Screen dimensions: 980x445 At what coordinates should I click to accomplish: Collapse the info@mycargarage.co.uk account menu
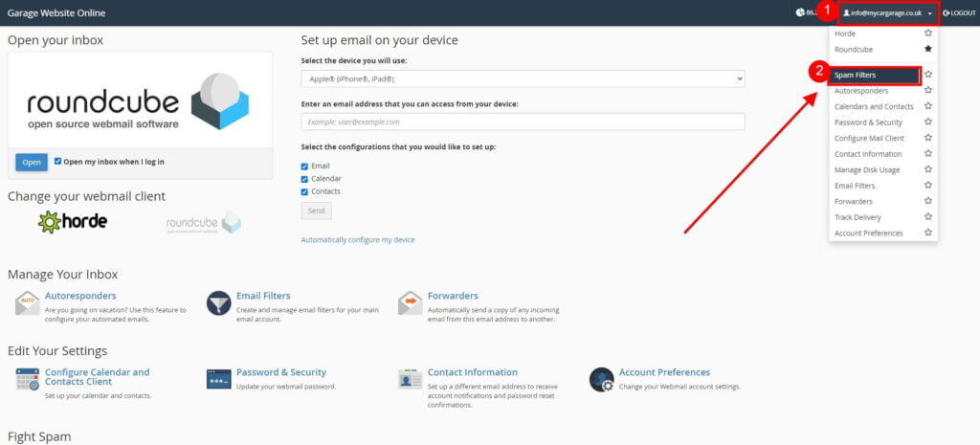(x=887, y=12)
